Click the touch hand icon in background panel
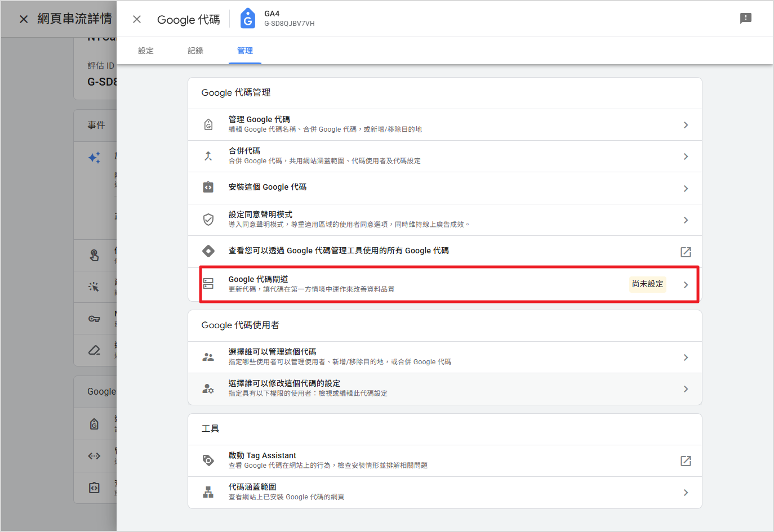Viewport: 774px width, 532px height. click(x=94, y=256)
